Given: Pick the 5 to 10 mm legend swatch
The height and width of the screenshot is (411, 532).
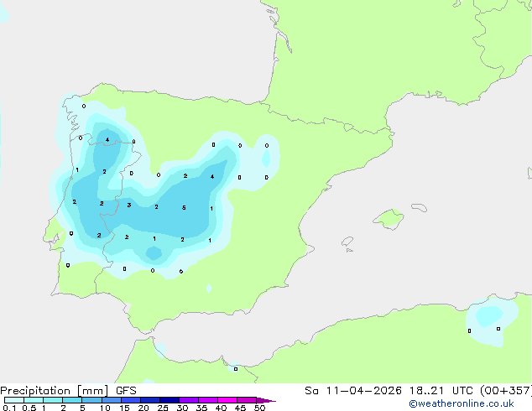Looking at the screenshot, I should point(91,400).
